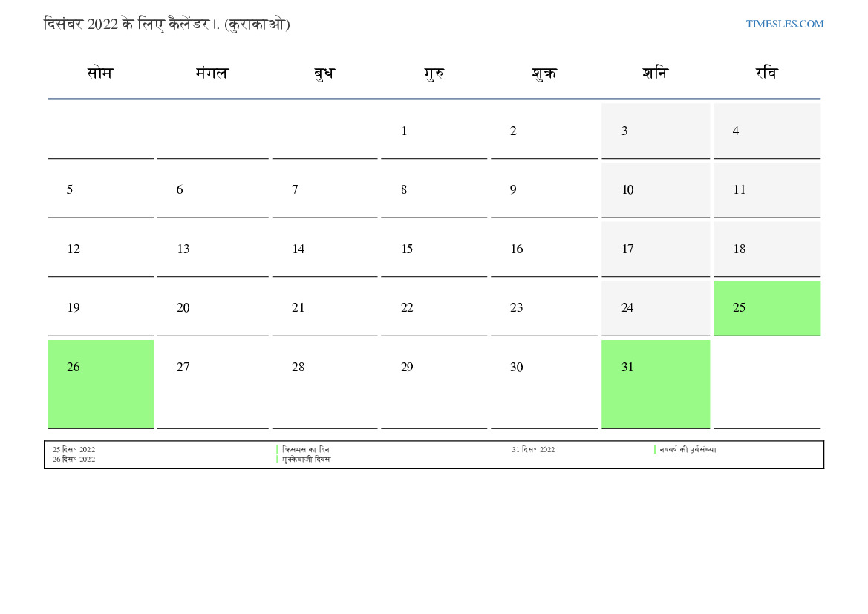Select the green holiday cell 26
This screenshot has width=868, height=614.
(x=100, y=385)
